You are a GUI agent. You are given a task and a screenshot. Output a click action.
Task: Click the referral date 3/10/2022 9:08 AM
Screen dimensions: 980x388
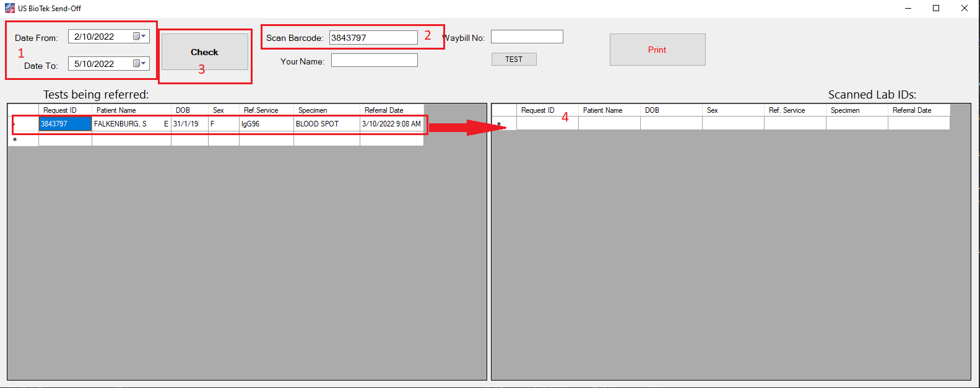point(392,124)
